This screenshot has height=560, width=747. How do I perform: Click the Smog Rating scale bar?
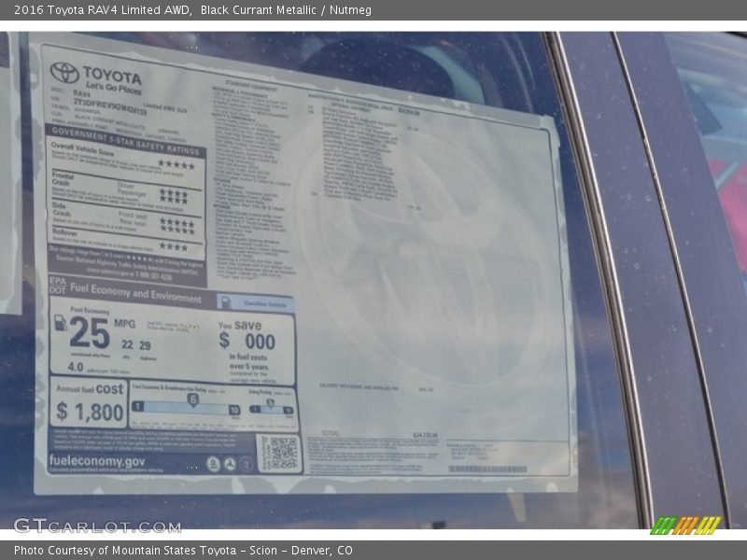(x=271, y=409)
